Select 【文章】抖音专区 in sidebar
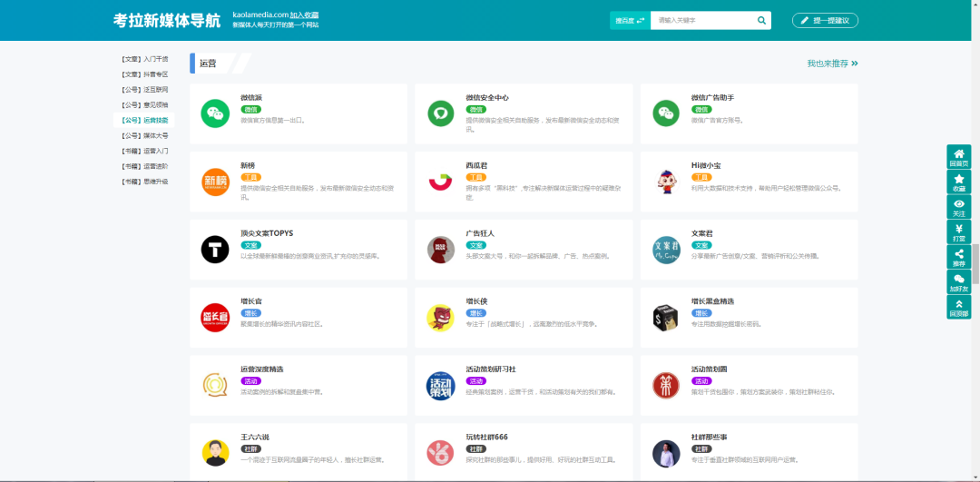Screen dimensions: 980x482 tap(144, 74)
